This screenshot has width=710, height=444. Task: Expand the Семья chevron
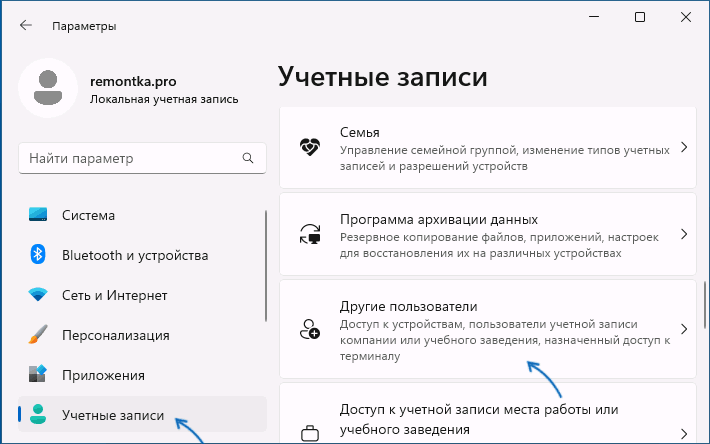tap(684, 147)
